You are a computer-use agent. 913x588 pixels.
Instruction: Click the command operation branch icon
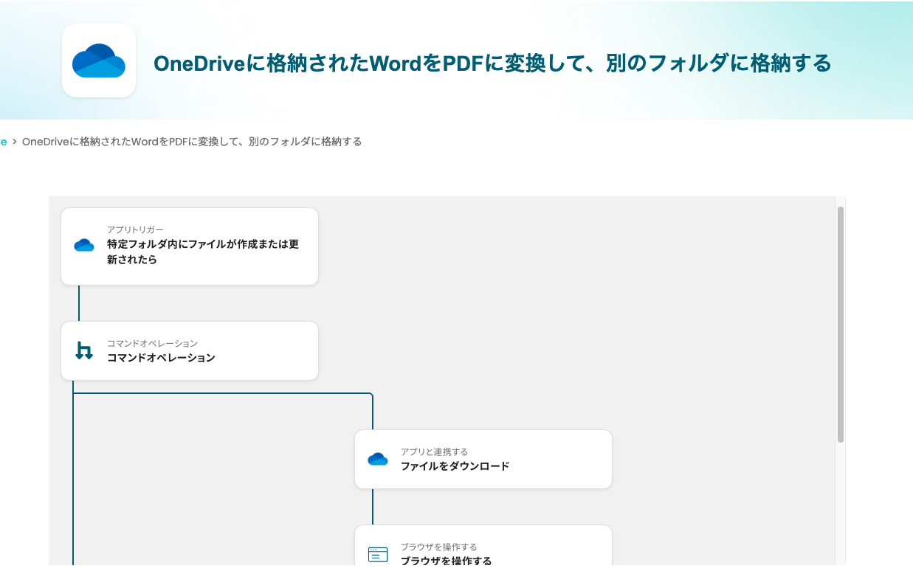tap(84, 350)
